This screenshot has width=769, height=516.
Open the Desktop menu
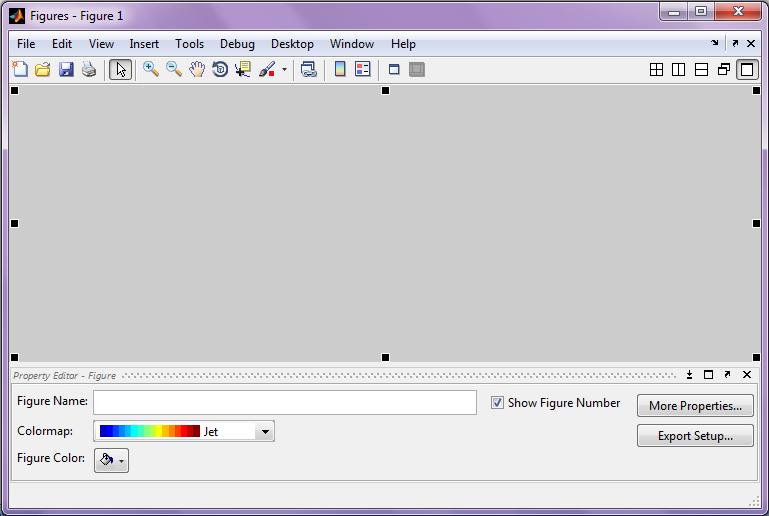292,44
